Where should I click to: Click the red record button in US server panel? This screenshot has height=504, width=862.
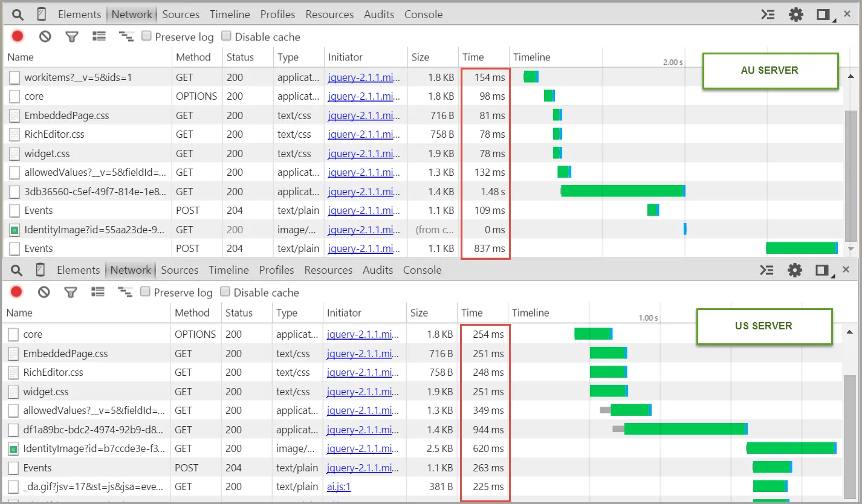pyautogui.click(x=16, y=292)
